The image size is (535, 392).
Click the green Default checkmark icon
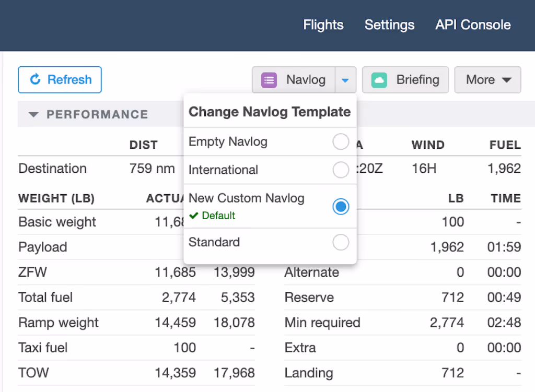coord(194,216)
